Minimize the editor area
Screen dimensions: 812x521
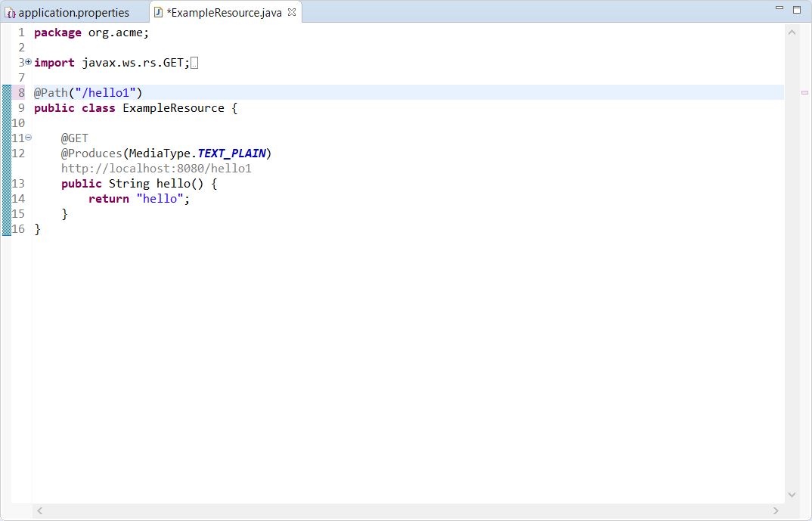(779, 8)
